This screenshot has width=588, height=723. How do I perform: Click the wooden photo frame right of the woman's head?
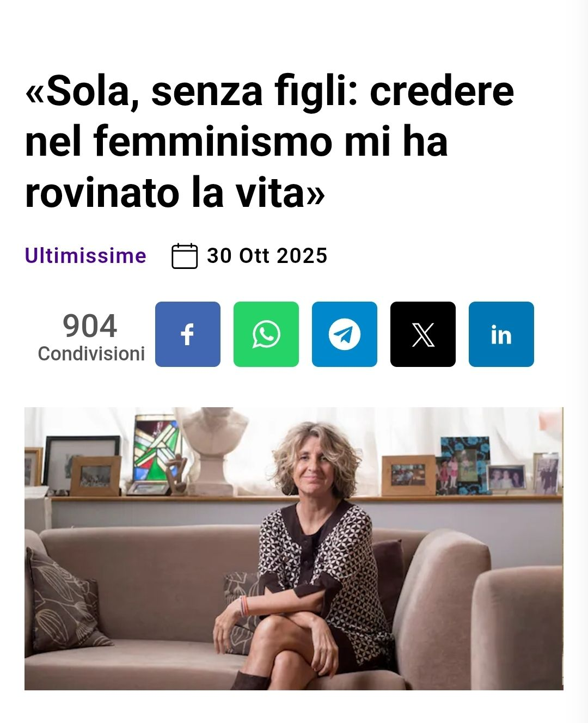[x=409, y=475]
